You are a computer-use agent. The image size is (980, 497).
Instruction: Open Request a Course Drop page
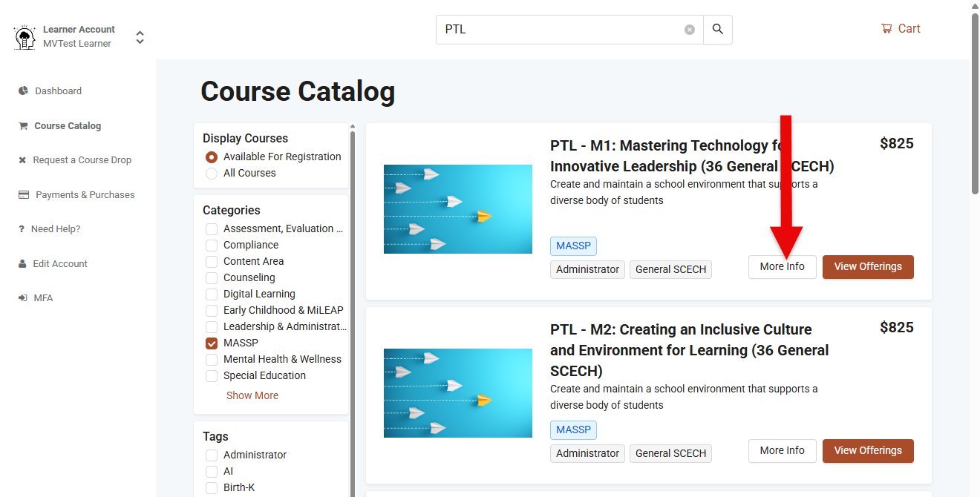pyautogui.click(x=82, y=160)
